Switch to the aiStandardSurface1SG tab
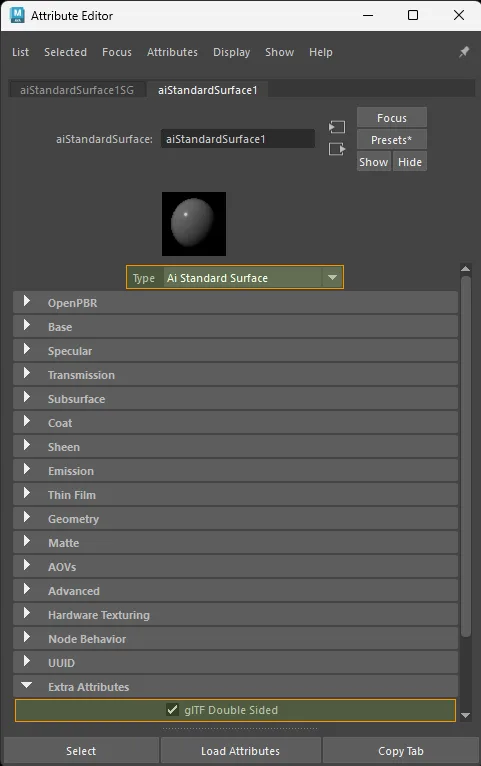The image size is (481, 766). point(77,90)
